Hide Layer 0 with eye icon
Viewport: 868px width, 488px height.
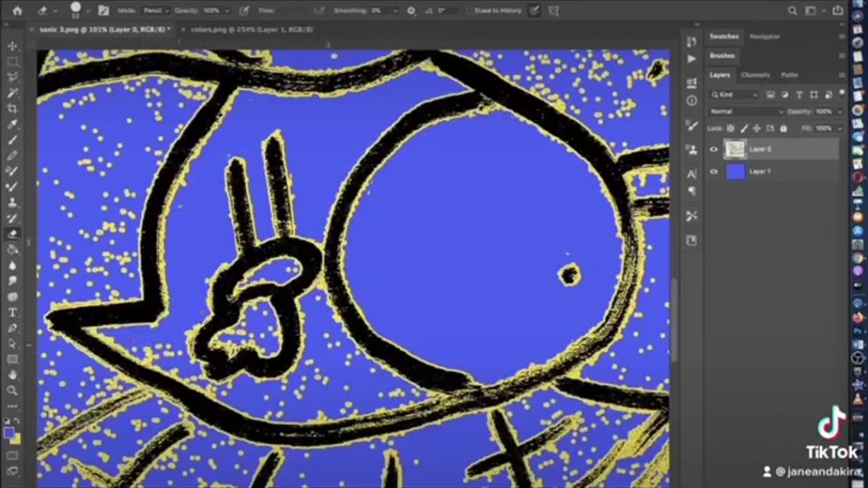coord(713,149)
